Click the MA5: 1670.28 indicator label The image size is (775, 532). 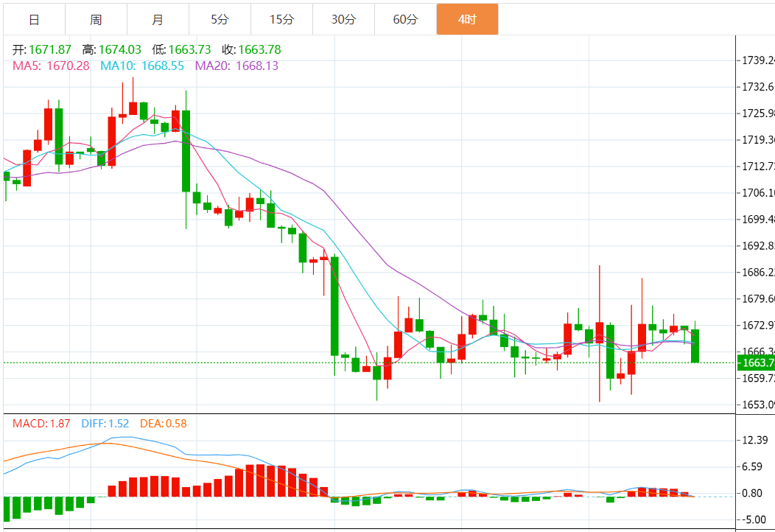(x=51, y=66)
